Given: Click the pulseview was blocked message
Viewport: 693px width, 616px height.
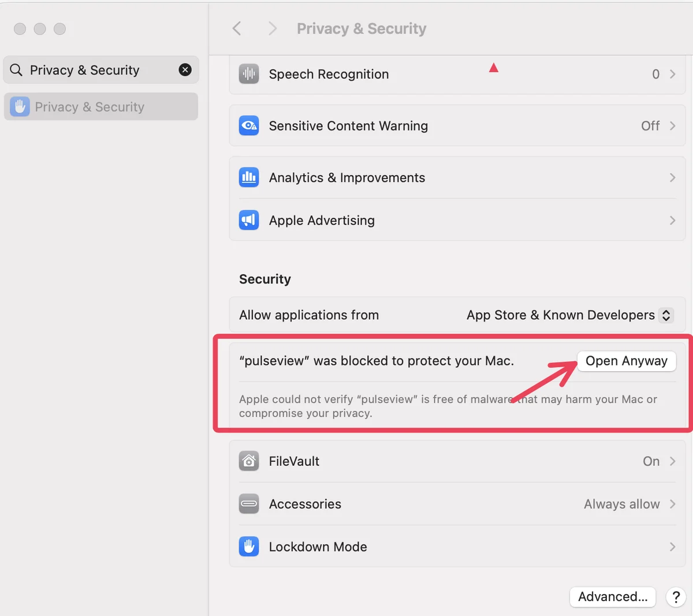Looking at the screenshot, I should [377, 361].
